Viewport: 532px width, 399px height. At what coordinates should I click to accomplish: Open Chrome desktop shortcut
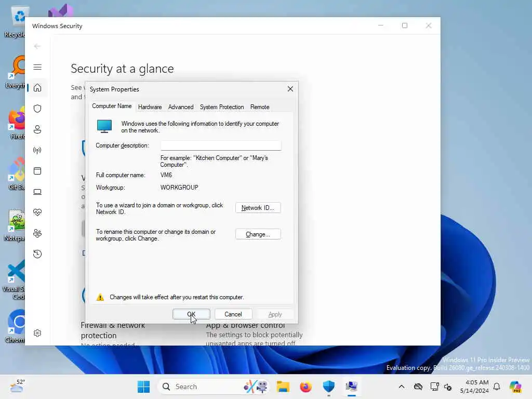[16, 326]
